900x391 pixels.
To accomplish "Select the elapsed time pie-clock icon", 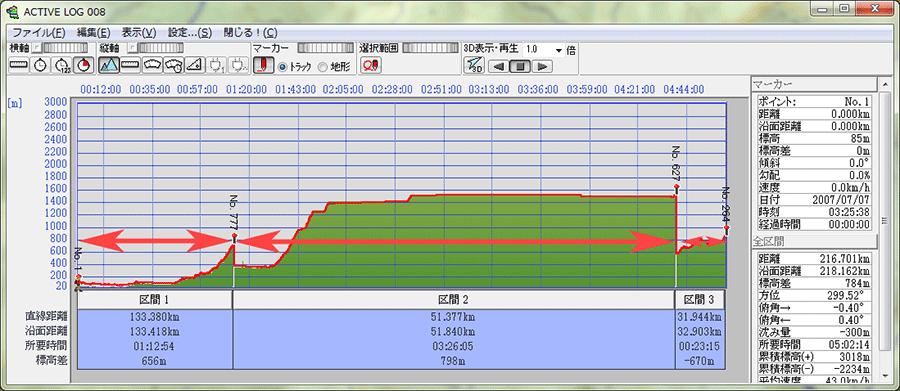I will [83, 65].
